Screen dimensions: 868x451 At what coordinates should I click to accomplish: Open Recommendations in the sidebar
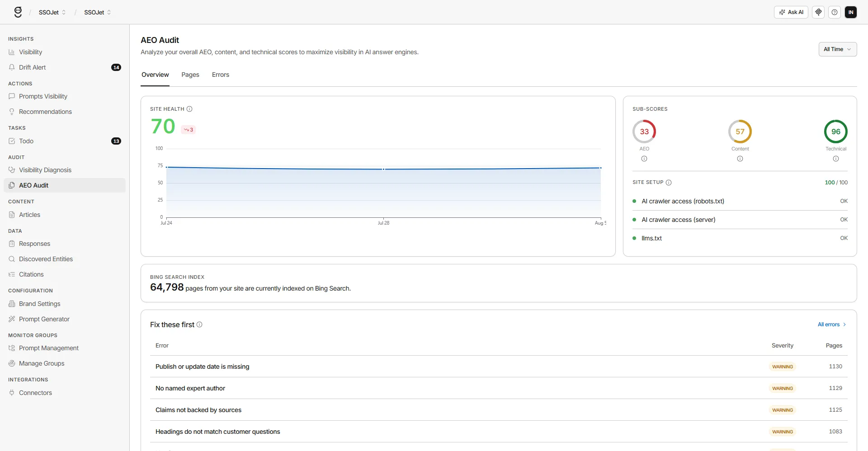65,112
